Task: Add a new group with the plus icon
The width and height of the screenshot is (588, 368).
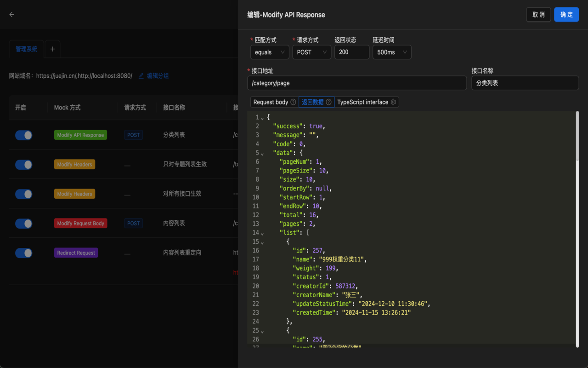Action: click(x=52, y=49)
